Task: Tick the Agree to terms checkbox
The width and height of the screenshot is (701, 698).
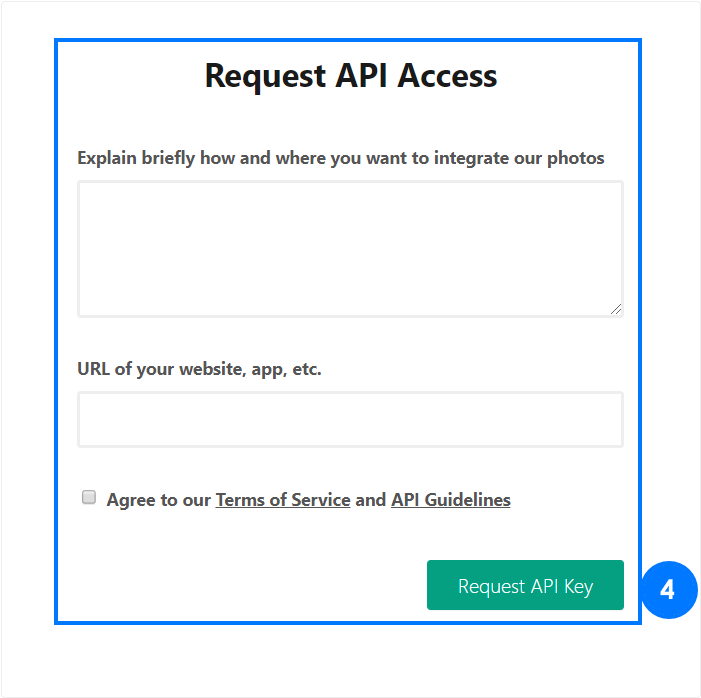Action: click(89, 497)
